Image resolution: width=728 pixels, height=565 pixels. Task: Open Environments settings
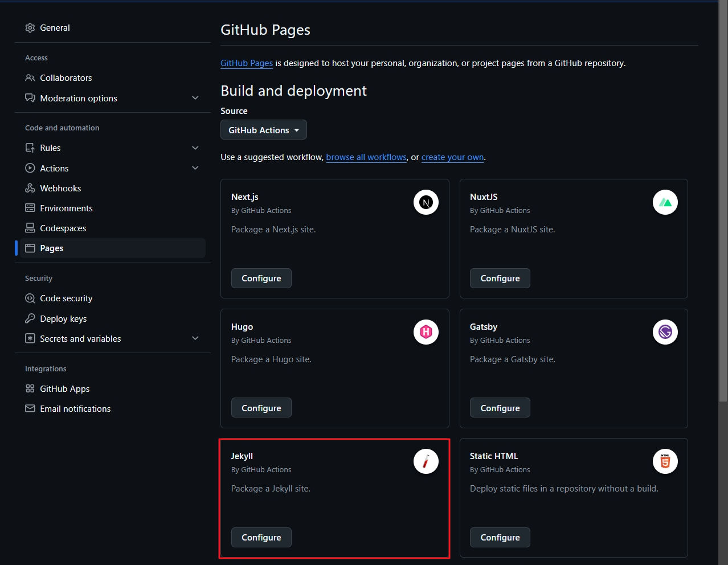click(x=113, y=208)
